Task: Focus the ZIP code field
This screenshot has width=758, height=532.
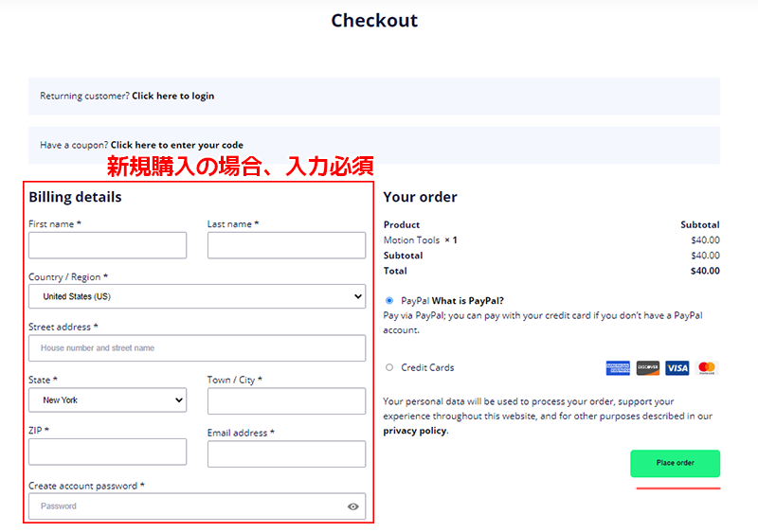Action: point(107,452)
